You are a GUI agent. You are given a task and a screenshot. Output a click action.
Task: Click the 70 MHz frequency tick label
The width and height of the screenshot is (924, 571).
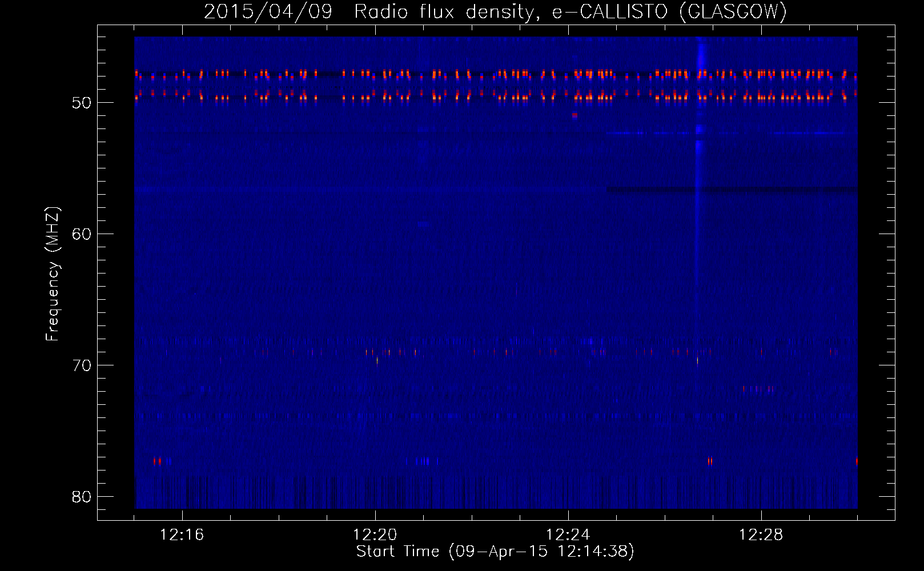(82, 365)
